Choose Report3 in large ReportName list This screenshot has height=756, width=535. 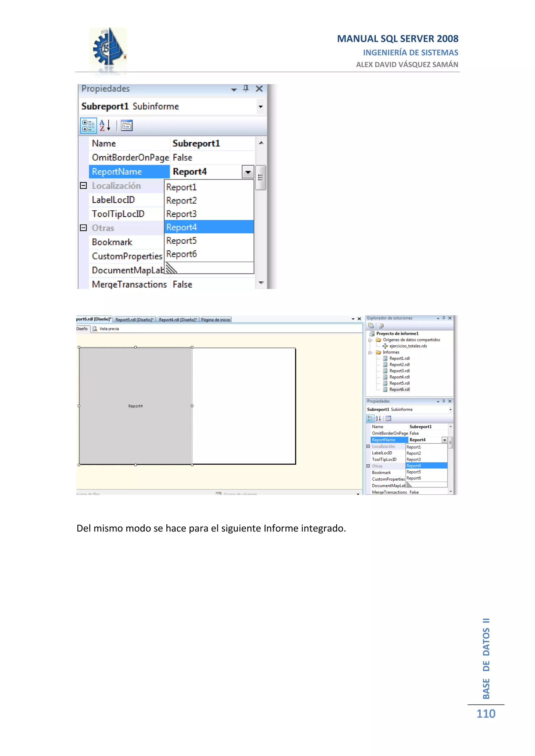pos(209,214)
